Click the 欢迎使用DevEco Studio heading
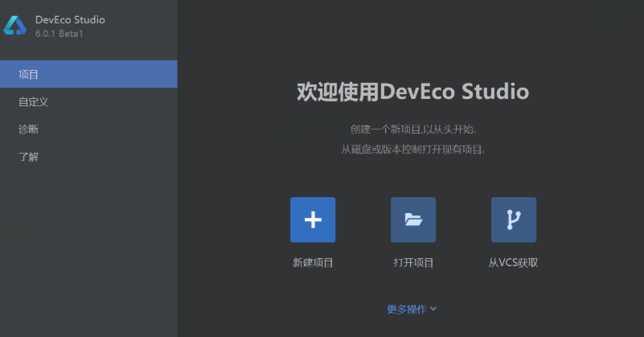This screenshot has width=644, height=337. click(412, 91)
